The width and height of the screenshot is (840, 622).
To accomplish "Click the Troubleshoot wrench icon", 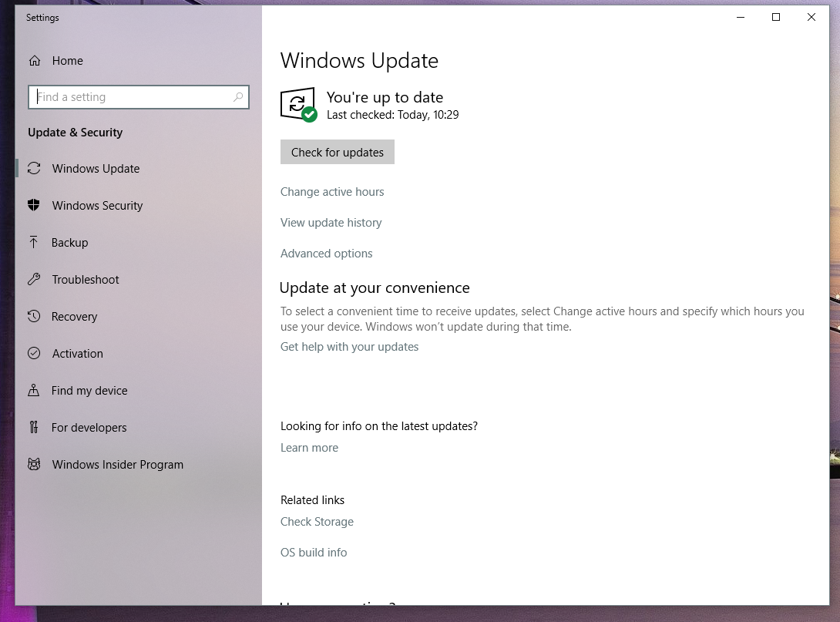I will 34,279.
